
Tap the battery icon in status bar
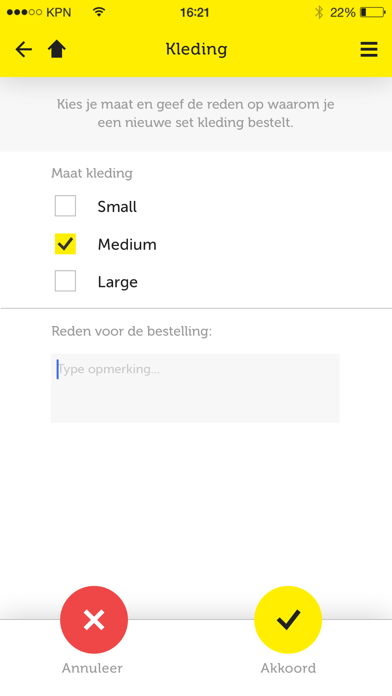pos(372,12)
